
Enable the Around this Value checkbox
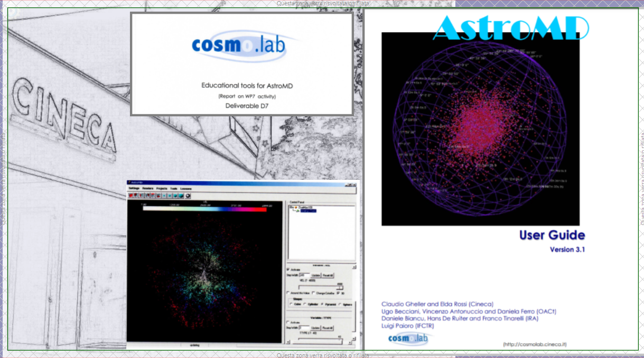pos(288,293)
